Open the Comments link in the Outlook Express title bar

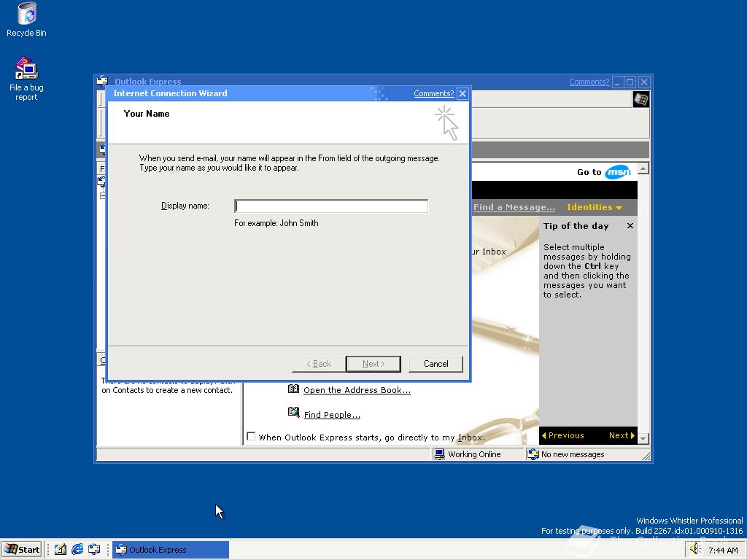589,82
